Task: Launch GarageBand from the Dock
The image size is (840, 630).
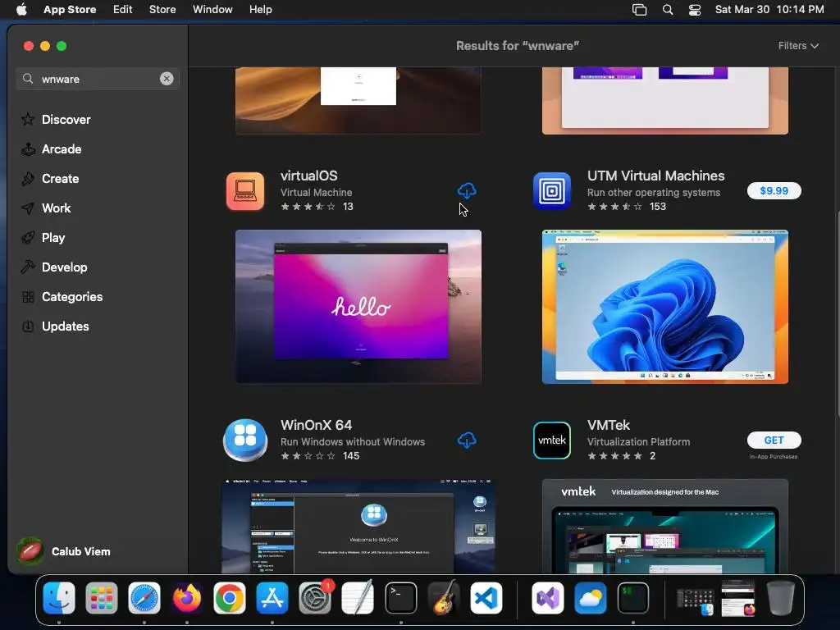Action: [x=444, y=598]
